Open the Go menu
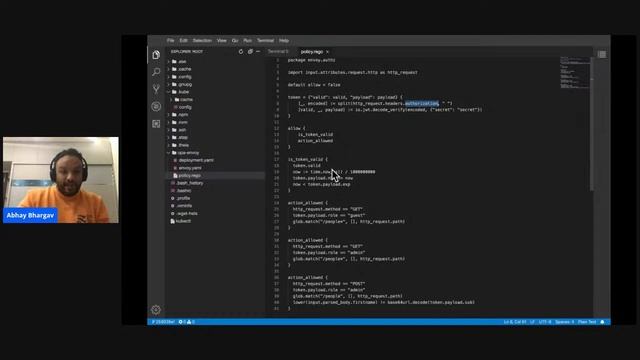Image resolution: width=640 pixels, height=360 pixels. (x=235, y=40)
